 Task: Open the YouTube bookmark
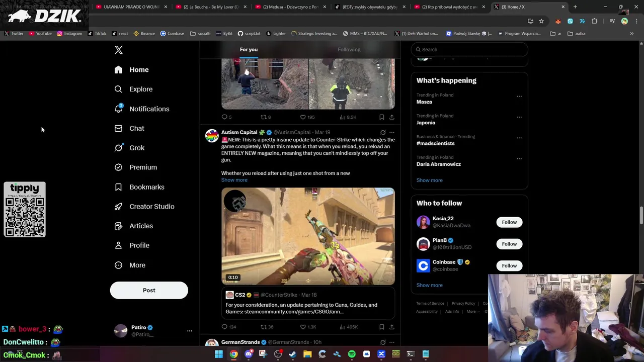point(40,34)
